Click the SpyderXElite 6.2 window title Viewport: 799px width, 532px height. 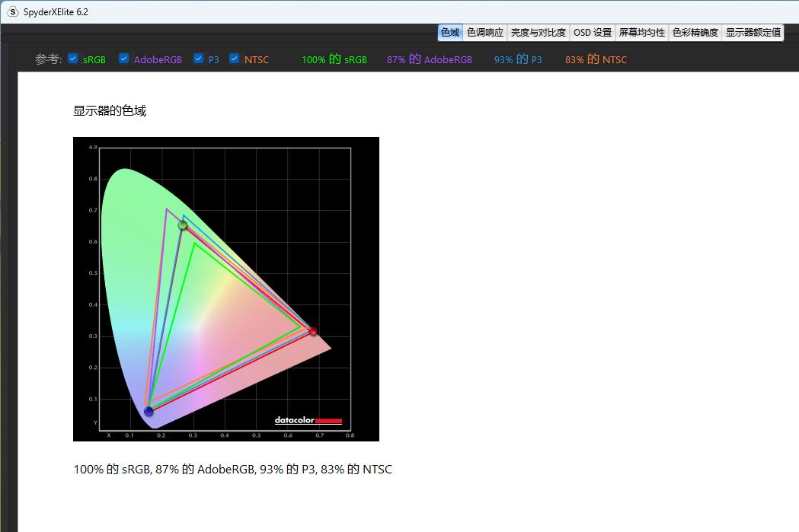[56, 12]
